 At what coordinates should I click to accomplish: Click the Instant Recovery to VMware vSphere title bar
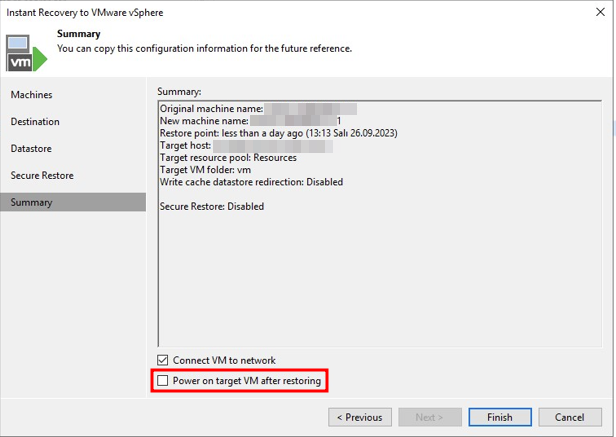[85, 13]
